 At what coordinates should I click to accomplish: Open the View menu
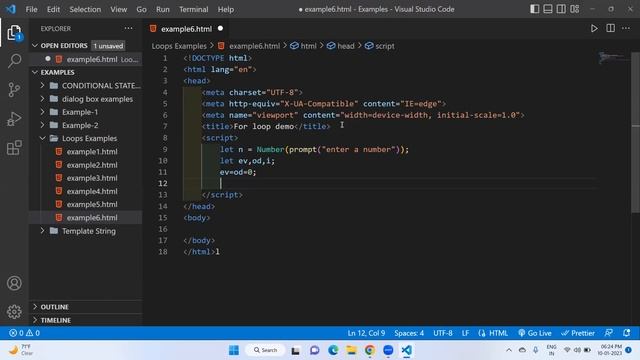[x=118, y=9]
